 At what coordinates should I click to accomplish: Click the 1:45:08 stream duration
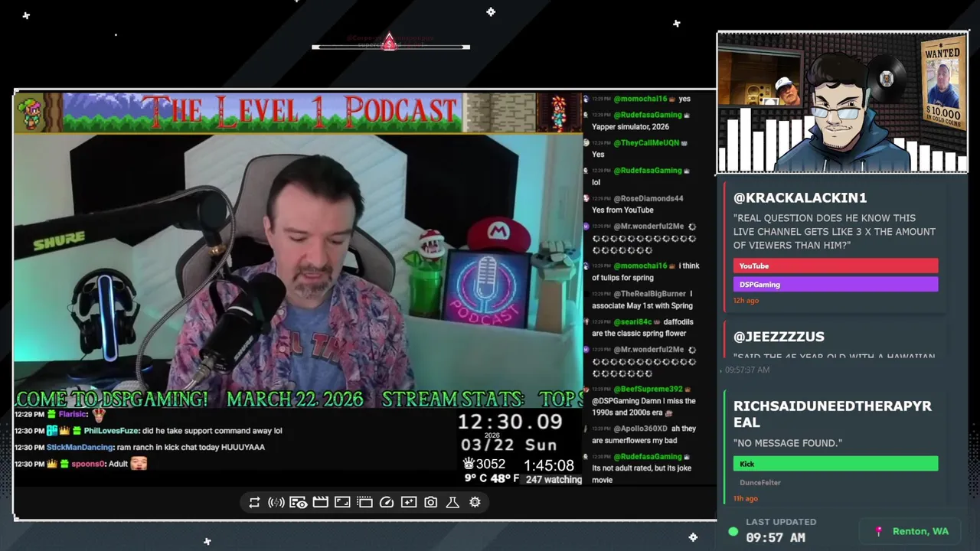549,465
